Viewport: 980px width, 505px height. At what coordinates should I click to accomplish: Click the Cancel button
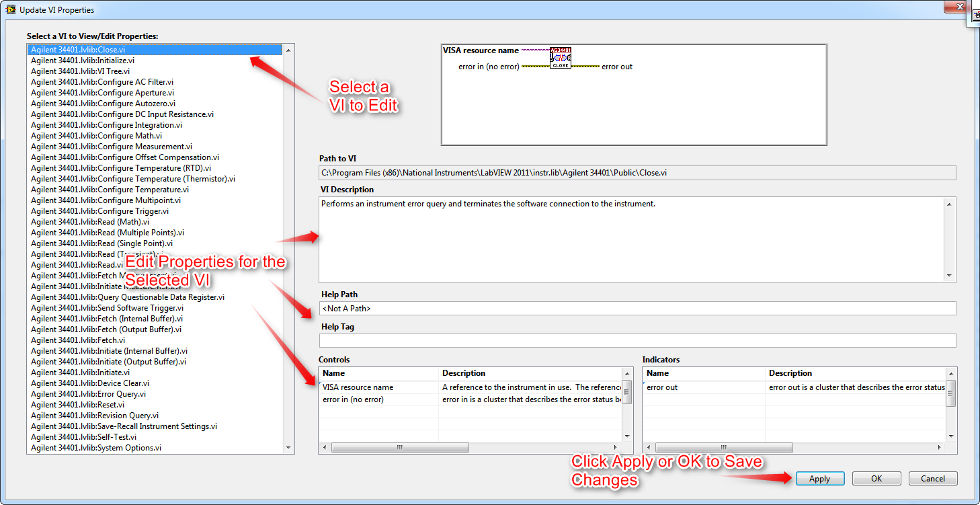(933, 479)
